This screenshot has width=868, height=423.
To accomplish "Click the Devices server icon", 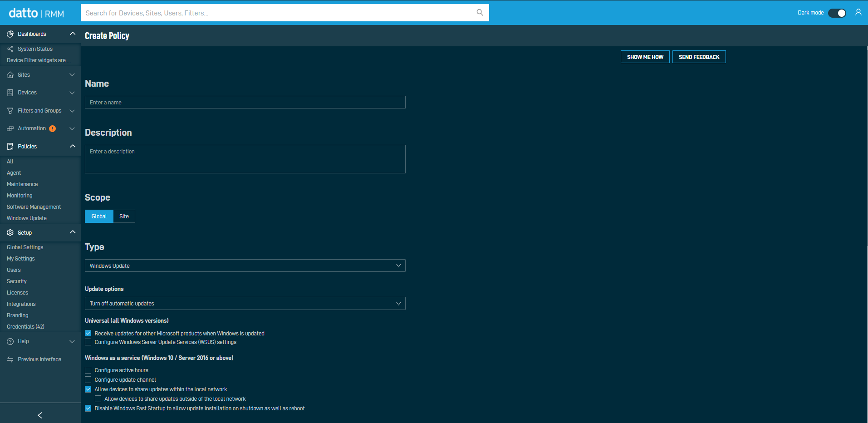I will 10,93.
